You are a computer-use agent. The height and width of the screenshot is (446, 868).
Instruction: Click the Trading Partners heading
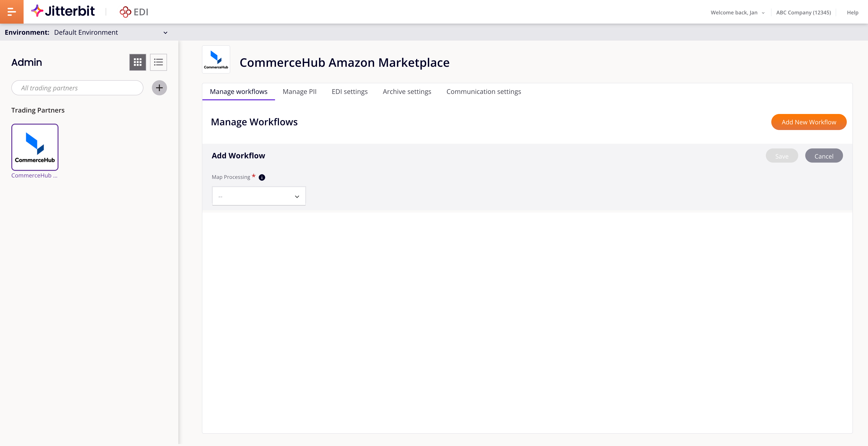point(38,110)
